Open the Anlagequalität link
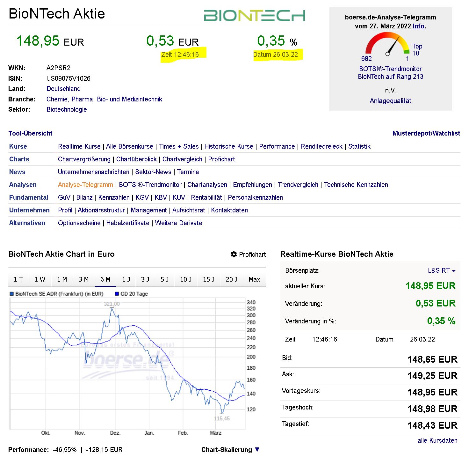Viewport: 476px width, 457px height. point(390,101)
